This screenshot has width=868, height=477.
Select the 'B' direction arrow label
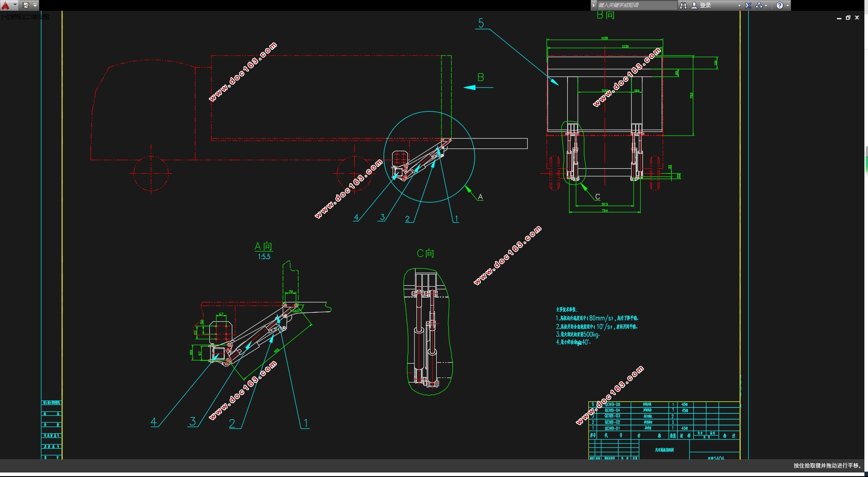pyautogui.click(x=481, y=77)
